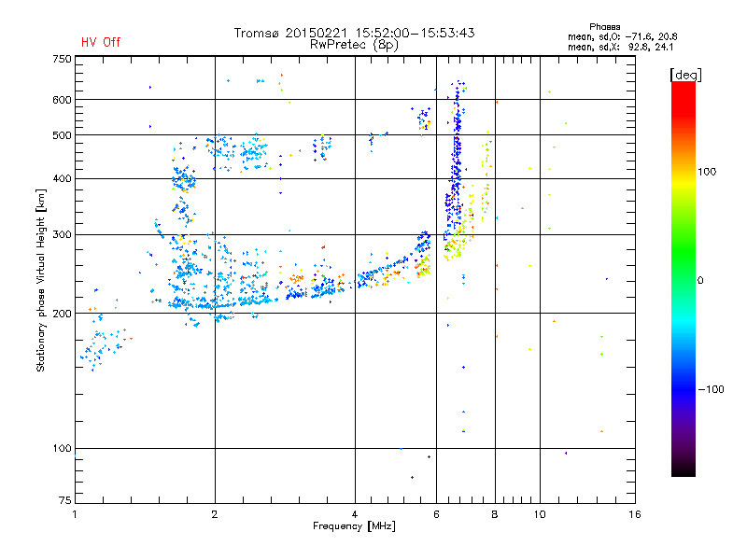Click the y-axis '75' tick label
This screenshot has width=747, height=560.
[x=65, y=500]
